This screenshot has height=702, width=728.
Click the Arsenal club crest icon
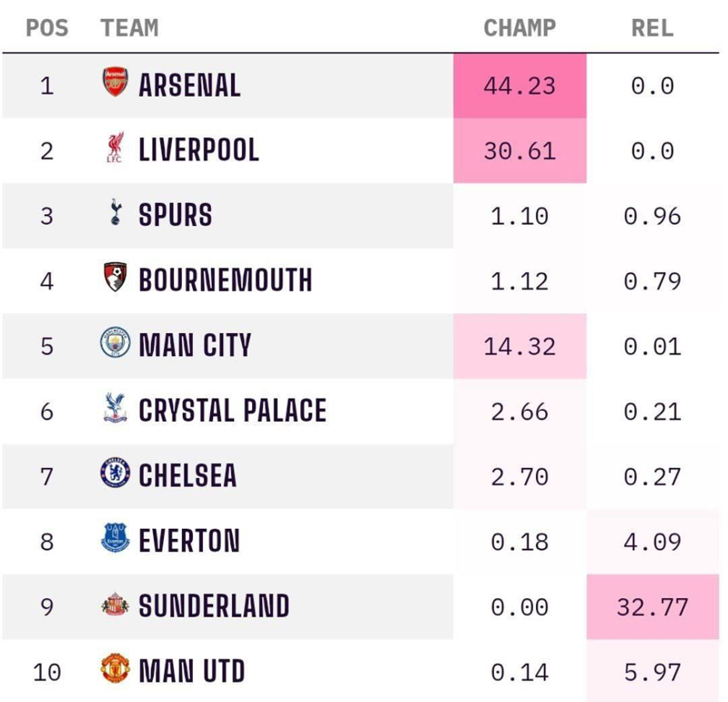(115, 83)
